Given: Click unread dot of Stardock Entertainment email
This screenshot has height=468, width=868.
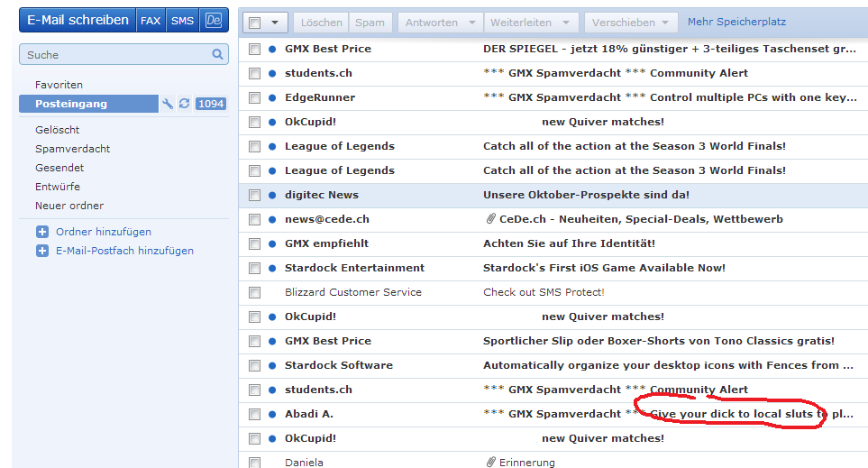Looking at the screenshot, I should (272, 268).
